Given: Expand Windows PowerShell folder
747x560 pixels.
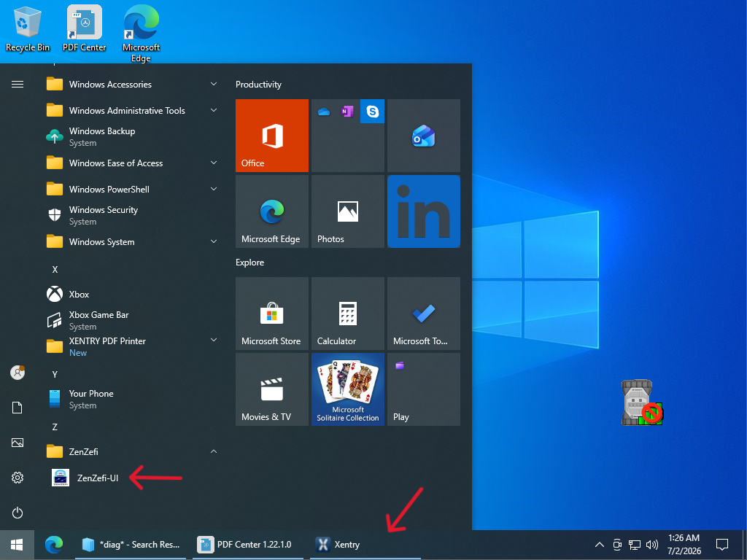Looking at the screenshot, I should tap(133, 189).
